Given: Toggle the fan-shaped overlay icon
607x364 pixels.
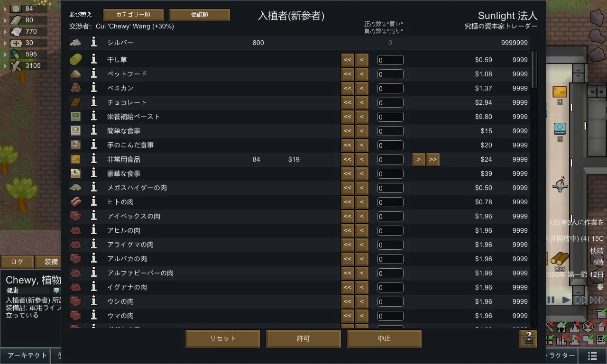Looking at the screenshot, I should coord(588,327).
